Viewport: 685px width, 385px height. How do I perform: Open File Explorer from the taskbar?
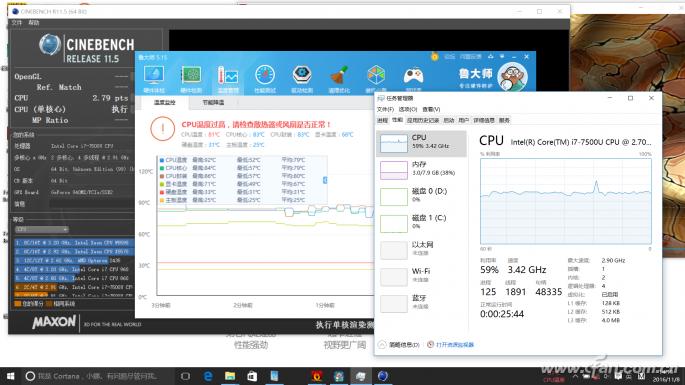pos(230,376)
